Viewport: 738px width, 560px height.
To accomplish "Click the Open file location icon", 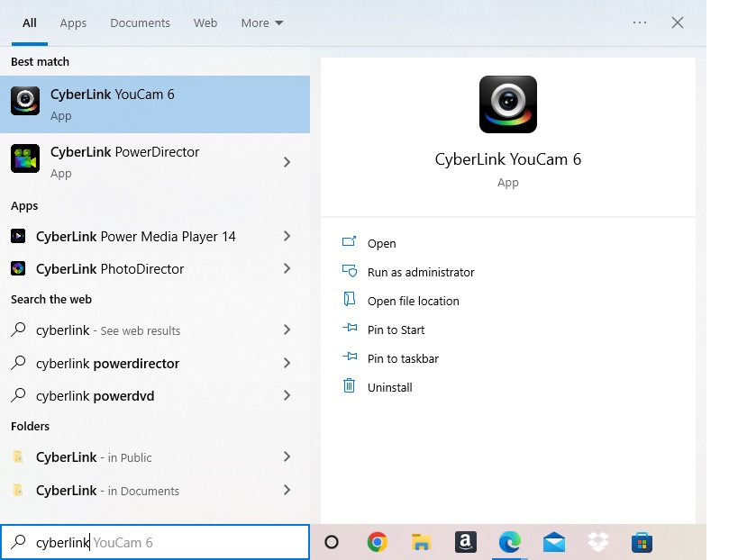I will (350, 299).
